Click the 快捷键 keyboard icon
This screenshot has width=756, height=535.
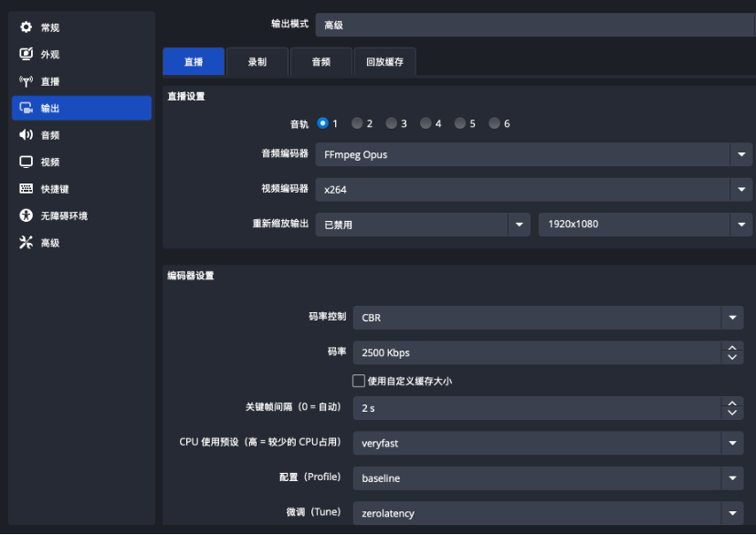click(26, 188)
